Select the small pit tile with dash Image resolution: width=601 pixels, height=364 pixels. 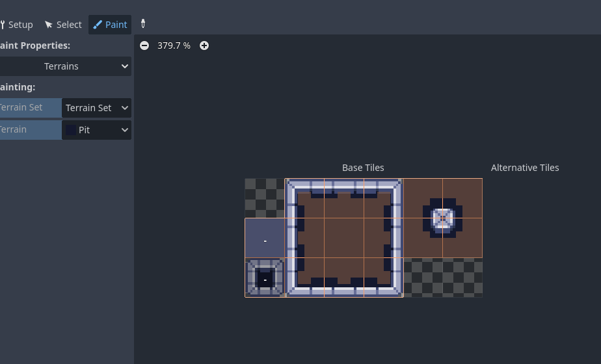265,278
